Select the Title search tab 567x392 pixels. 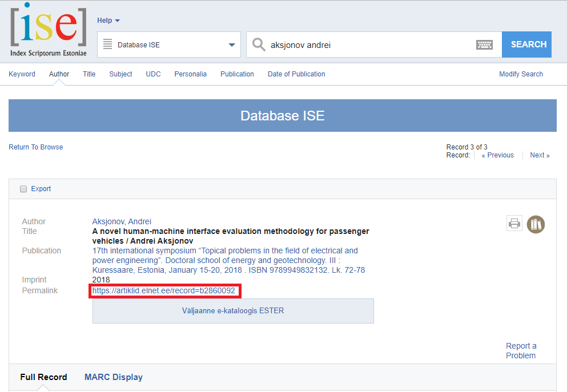pyautogui.click(x=89, y=74)
